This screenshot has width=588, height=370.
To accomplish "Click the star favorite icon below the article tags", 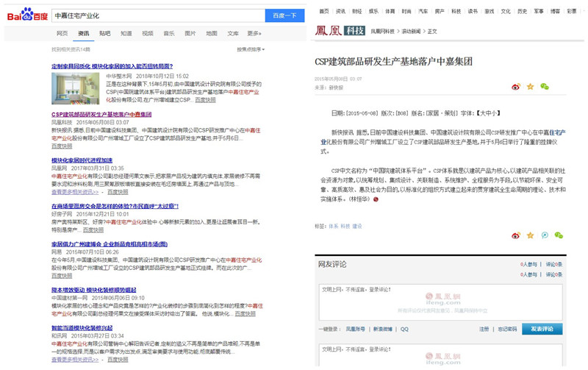I will pyautogui.click(x=530, y=235).
